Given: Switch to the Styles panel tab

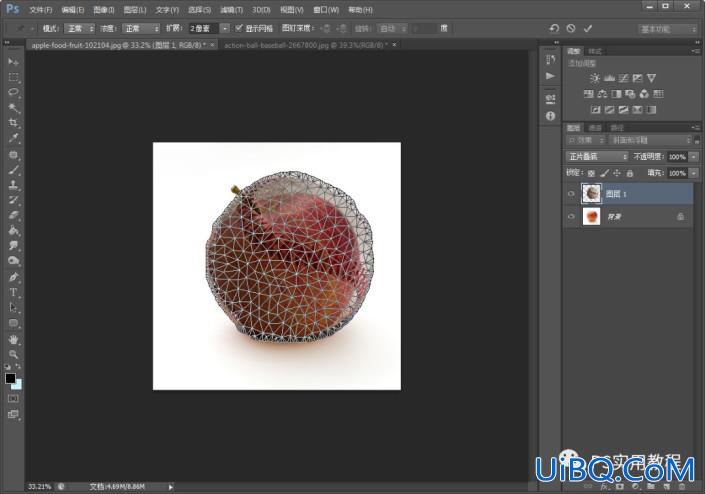Looking at the screenshot, I should [595, 51].
